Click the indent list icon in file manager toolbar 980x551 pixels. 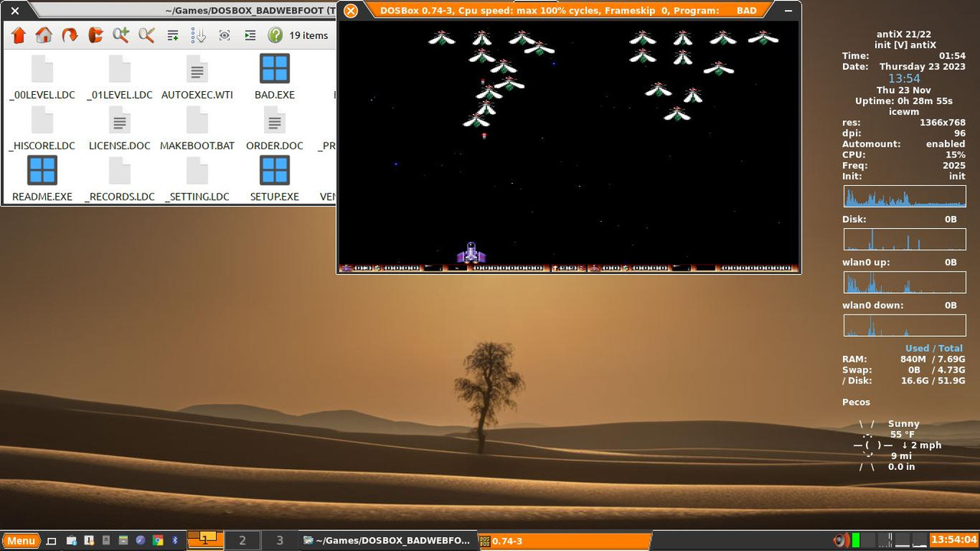(250, 35)
